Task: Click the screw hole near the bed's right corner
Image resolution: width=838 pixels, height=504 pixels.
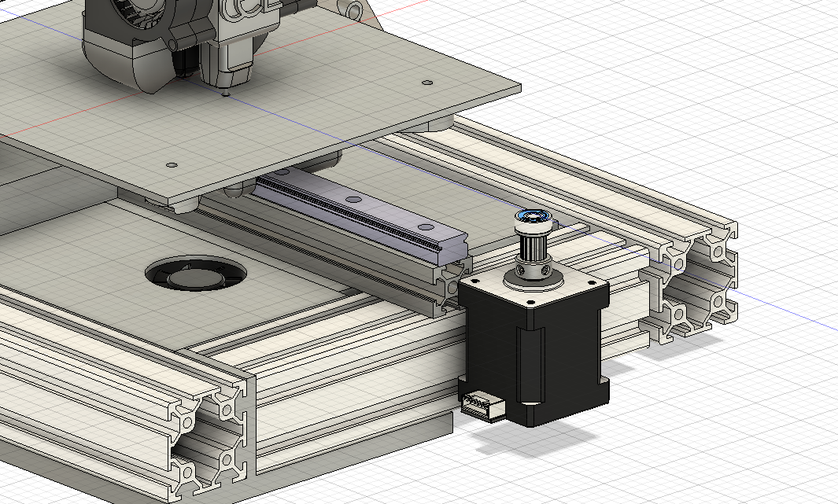Action: [426, 82]
